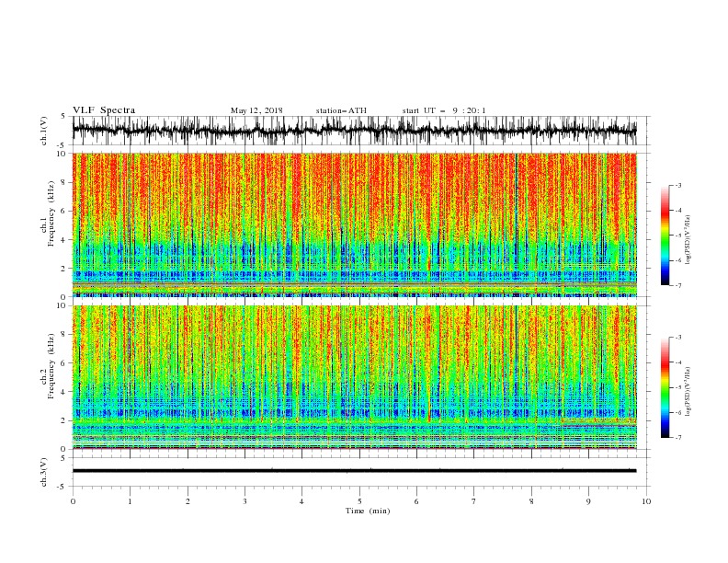Click the ch.1 spectrogram color bar
Screen dimensions: 728x563
pos(665,236)
